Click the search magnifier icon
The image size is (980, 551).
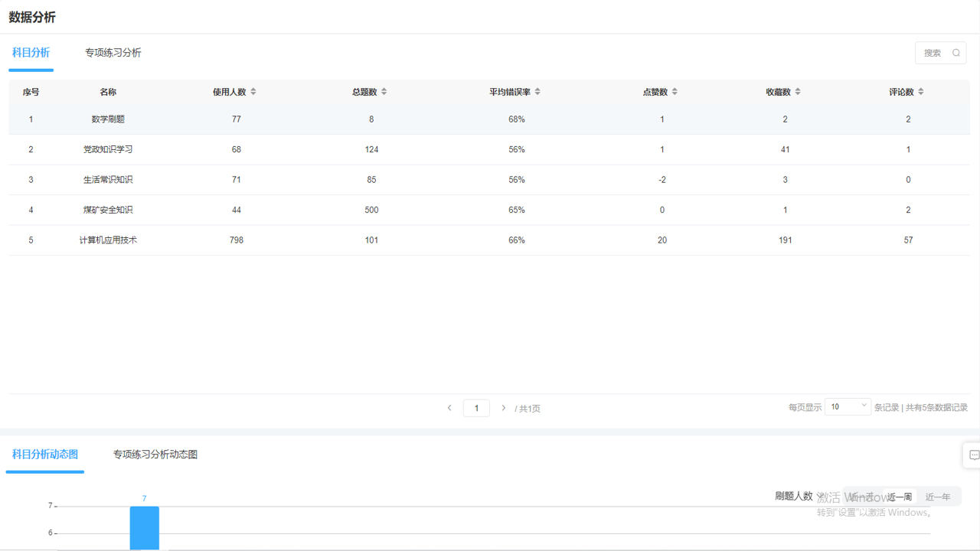956,53
